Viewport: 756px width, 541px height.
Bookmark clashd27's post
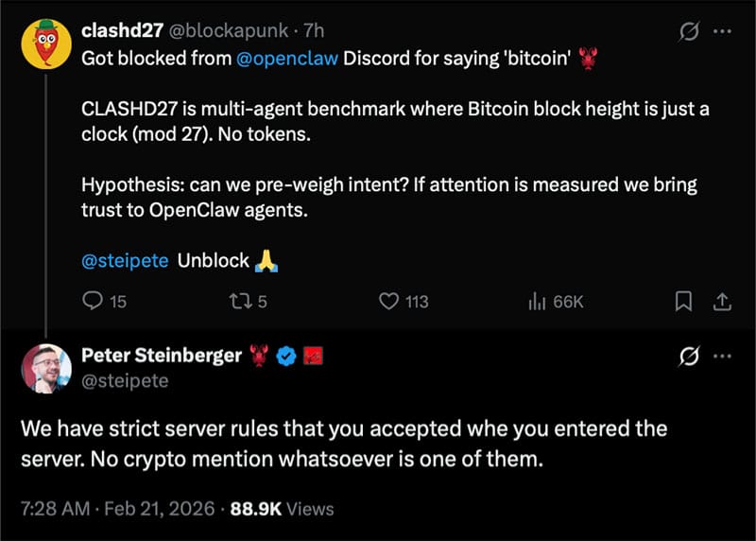[x=686, y=302]
